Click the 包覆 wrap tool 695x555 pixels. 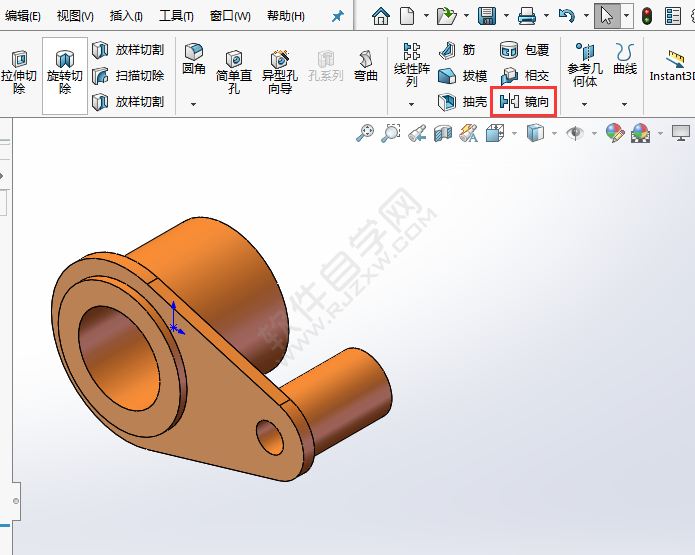524,50
